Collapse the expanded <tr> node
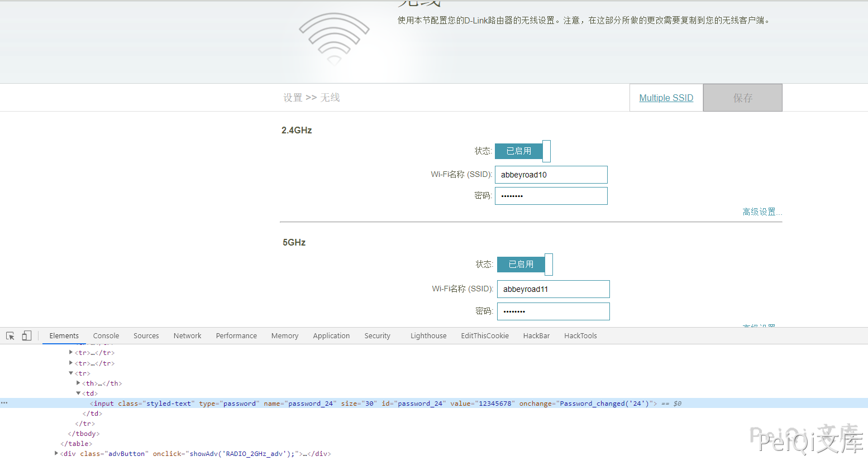Viewport: 868px width, 461px height. click(x=71, y=373)
